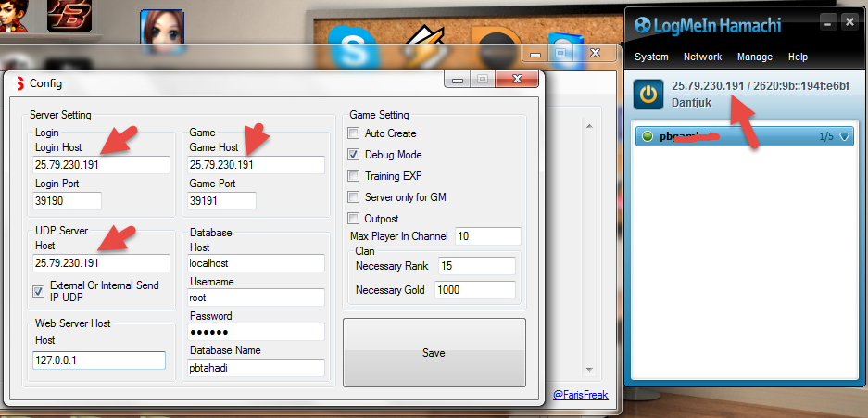Click the Database Password field
868x418 pixels.
[x=256, y=332]
